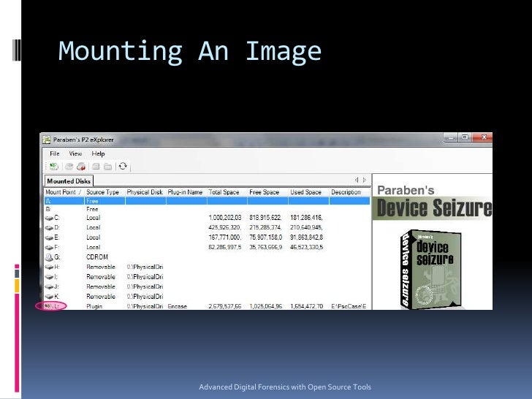Image resolution: width=532 pixels, height=399 pixels.
Task: Click the P2 eXplorer title bar app icon
Action: 47,140
